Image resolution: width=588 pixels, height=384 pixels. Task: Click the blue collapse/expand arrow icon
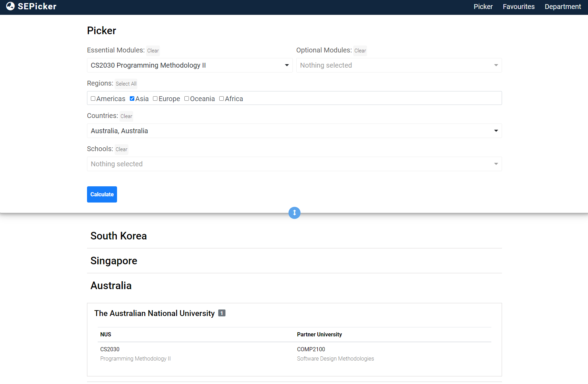[x=295, y=213]
